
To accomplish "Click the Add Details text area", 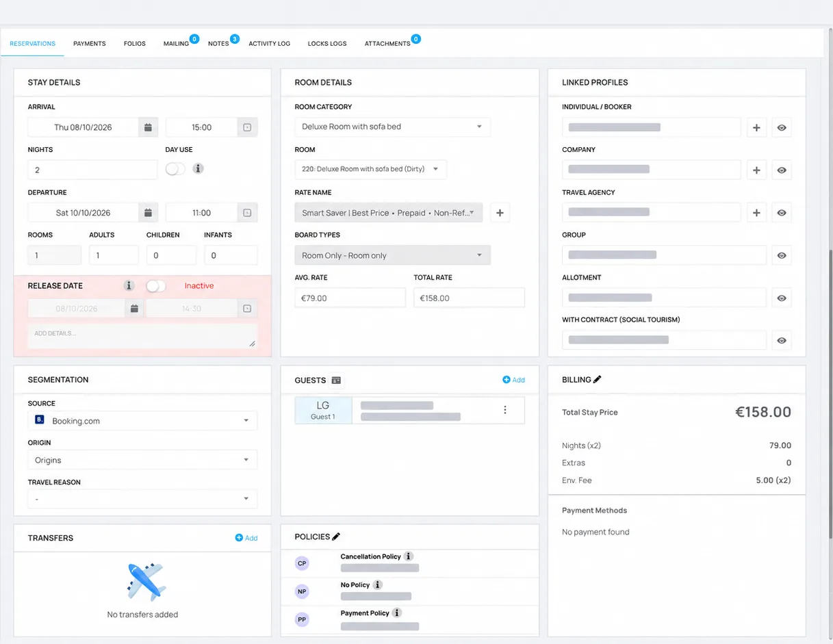I will coord(142,335).
